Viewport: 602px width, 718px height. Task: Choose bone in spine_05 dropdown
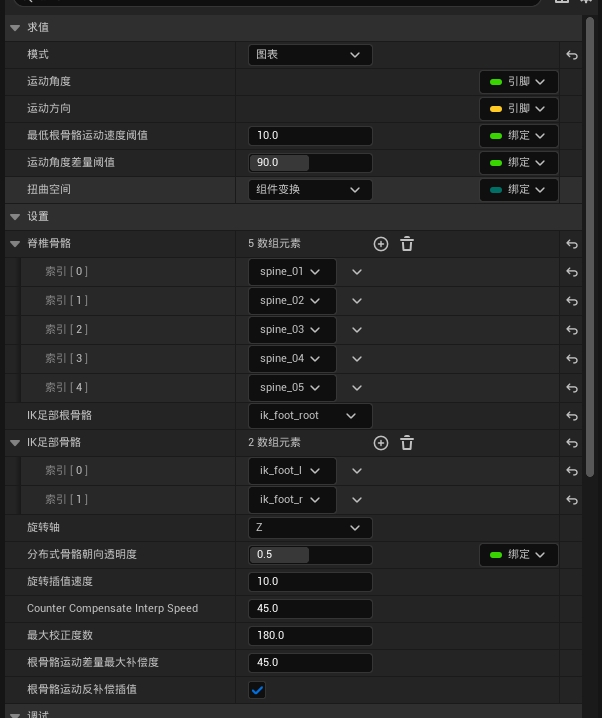coord(292,387)
